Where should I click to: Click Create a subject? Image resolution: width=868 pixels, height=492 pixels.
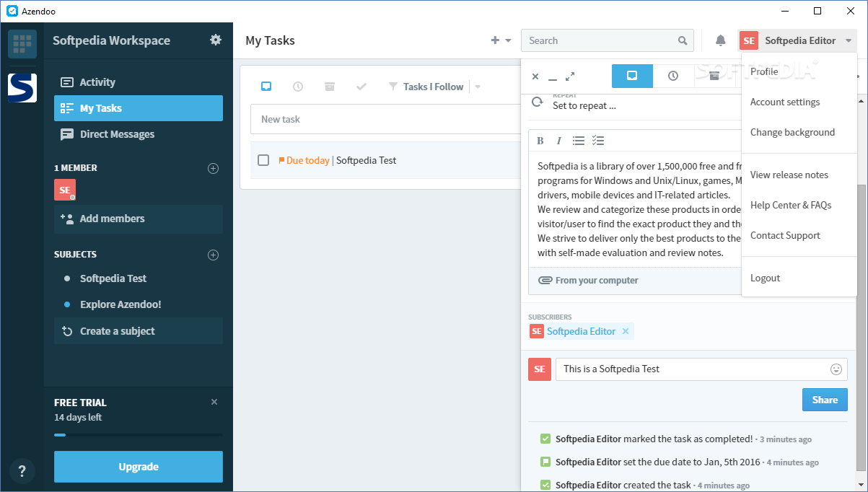click(139, 331)
